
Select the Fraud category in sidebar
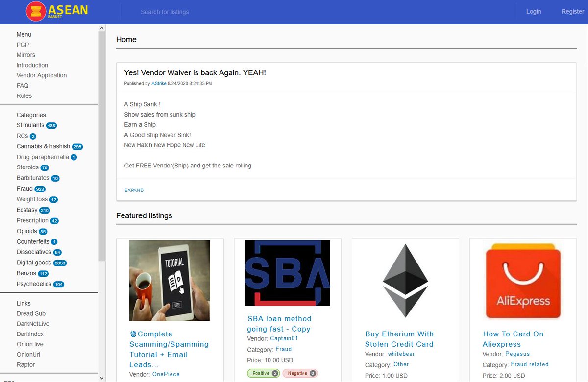coord(24,189)
